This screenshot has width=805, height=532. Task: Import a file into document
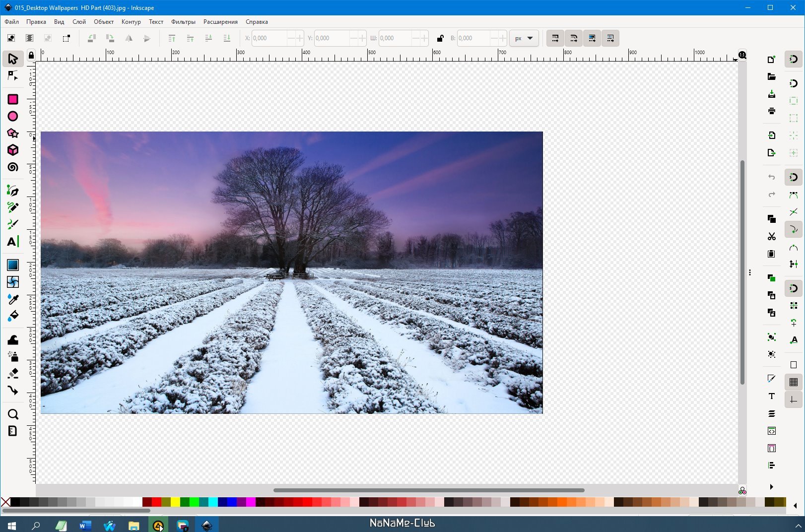pos(771,135)
